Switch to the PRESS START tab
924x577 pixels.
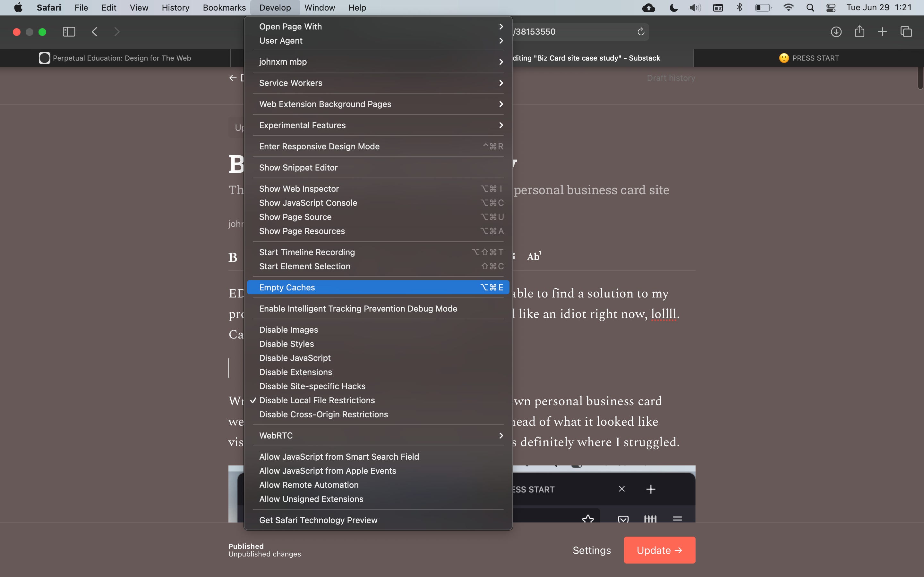[809, 58]
